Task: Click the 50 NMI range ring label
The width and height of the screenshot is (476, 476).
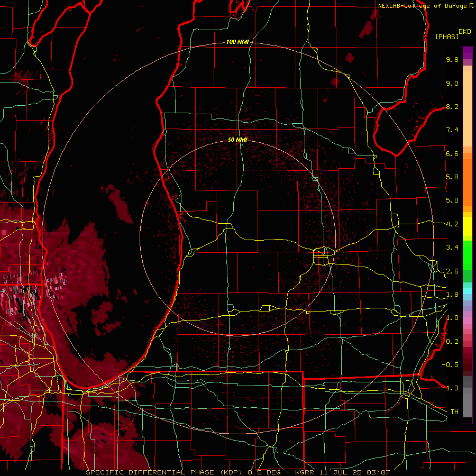Action: tap(237, 140)
